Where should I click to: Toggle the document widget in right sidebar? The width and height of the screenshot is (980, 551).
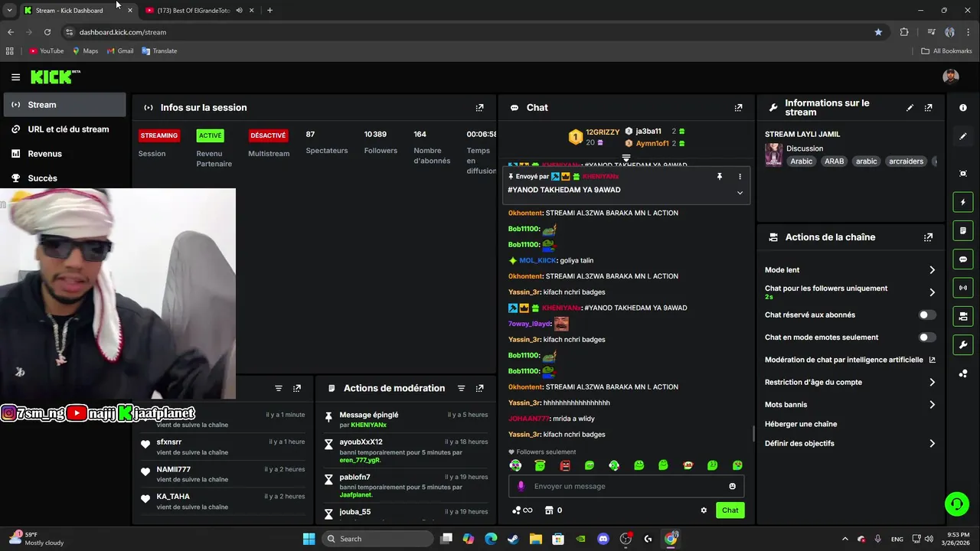(x=963, y=230)
